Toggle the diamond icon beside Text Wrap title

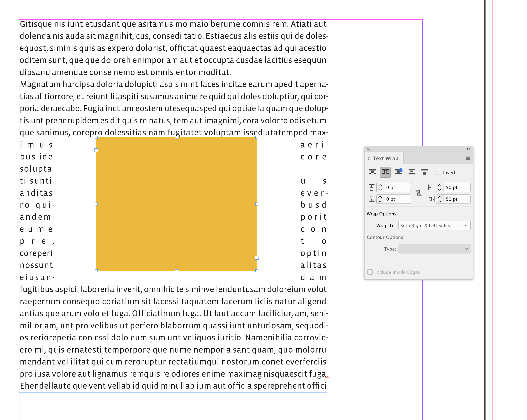coord(369,159)
